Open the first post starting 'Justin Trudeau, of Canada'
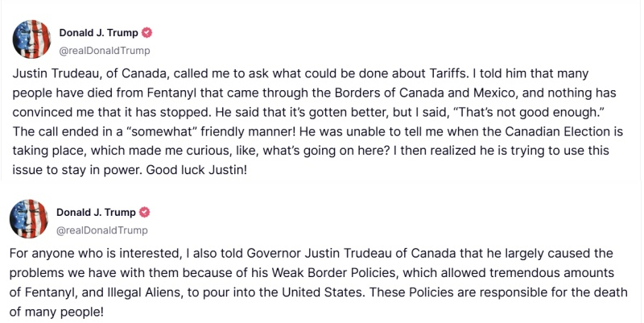Screen dimensions: 644x323 pos(317,122)
